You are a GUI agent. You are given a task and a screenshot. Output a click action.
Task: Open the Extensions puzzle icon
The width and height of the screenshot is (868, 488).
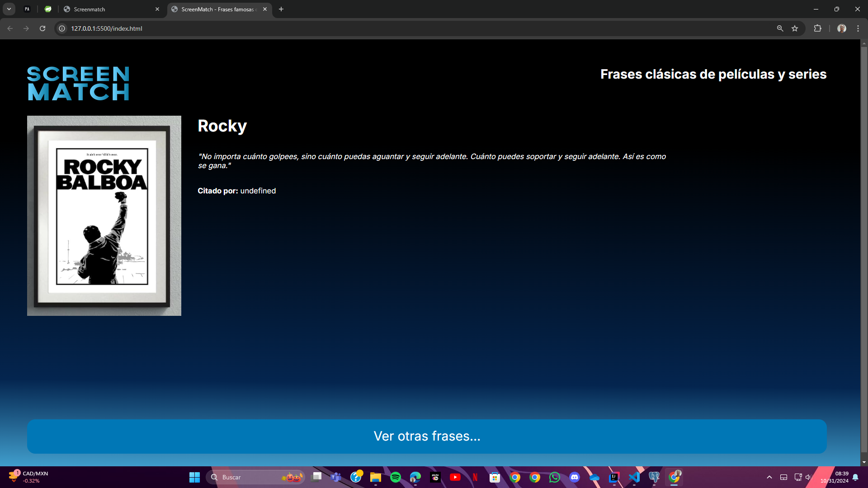tap(817, 28)
